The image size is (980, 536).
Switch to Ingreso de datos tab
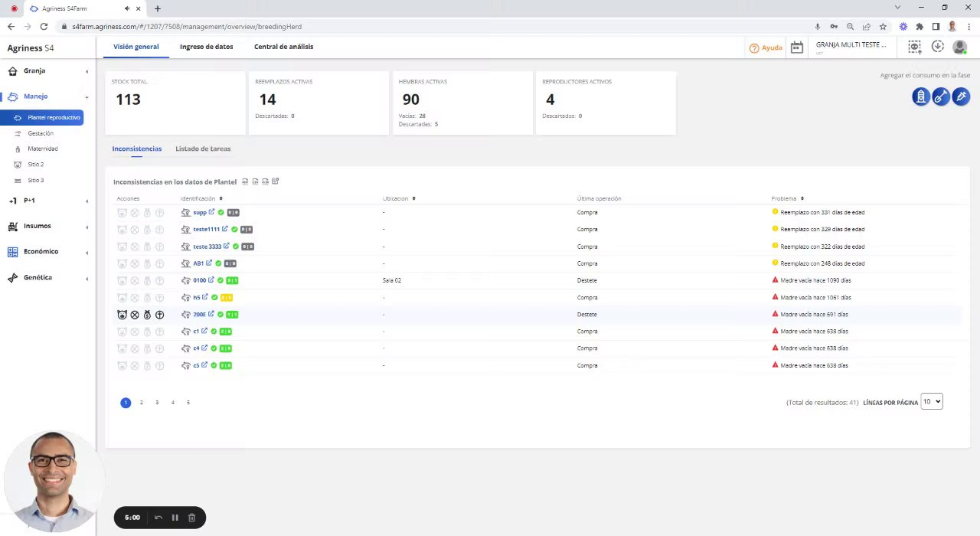point(206,47)
